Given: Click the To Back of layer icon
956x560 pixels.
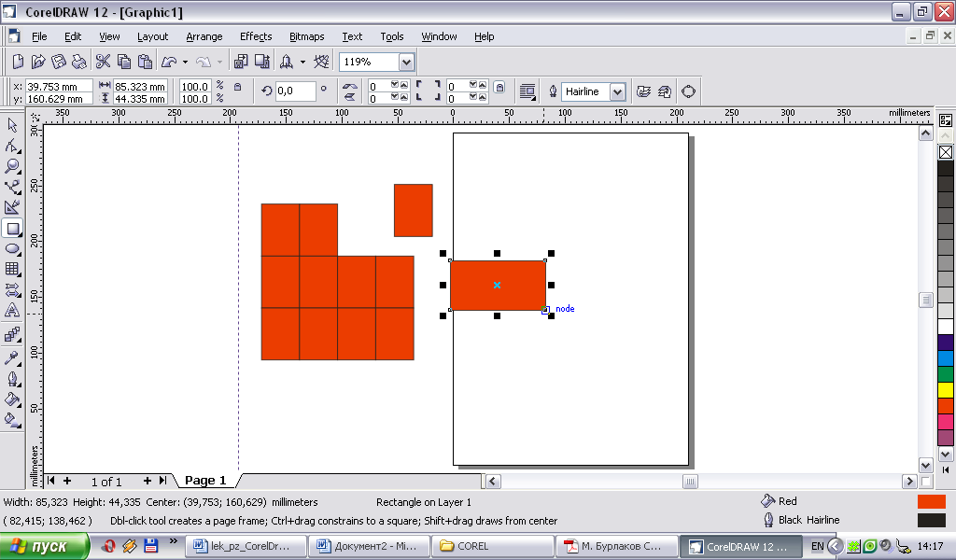Looking at the screenshot, I should (665, 91).
